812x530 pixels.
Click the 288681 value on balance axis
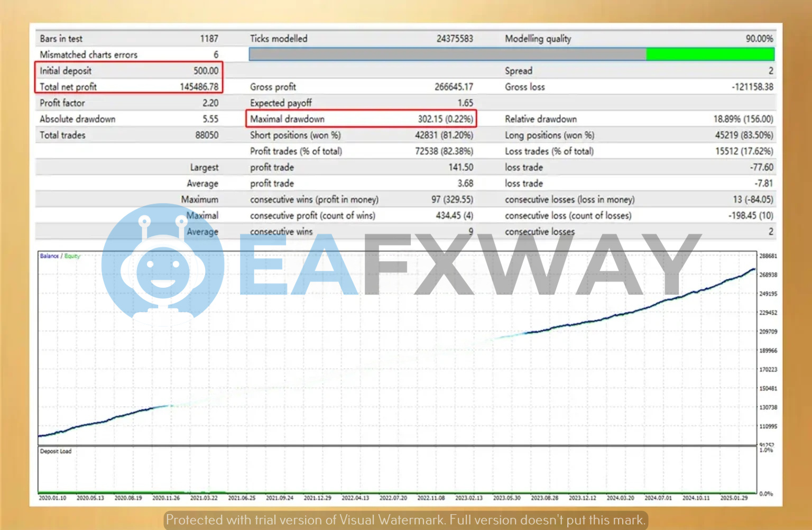click(x=768, y=256)
